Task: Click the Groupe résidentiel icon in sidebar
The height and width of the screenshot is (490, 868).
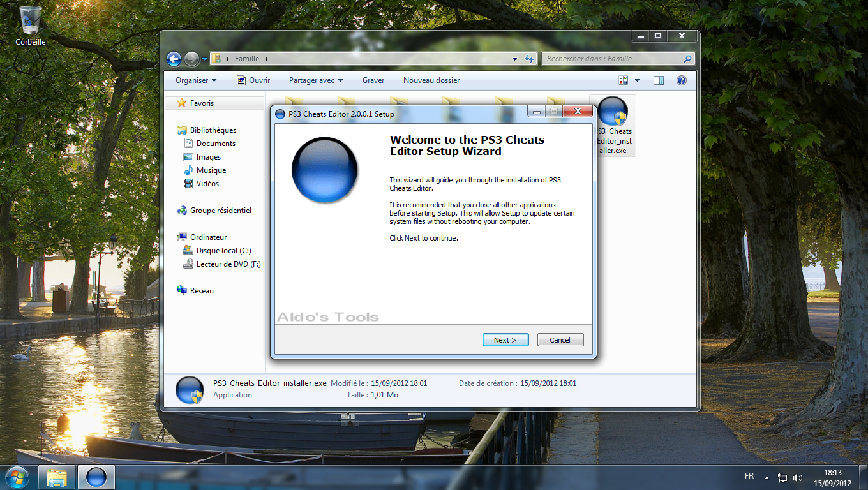Action: 182,211
